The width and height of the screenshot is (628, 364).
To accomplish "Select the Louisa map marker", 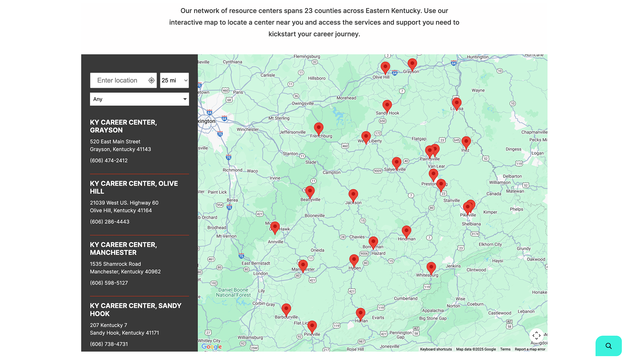I will 456,104.
